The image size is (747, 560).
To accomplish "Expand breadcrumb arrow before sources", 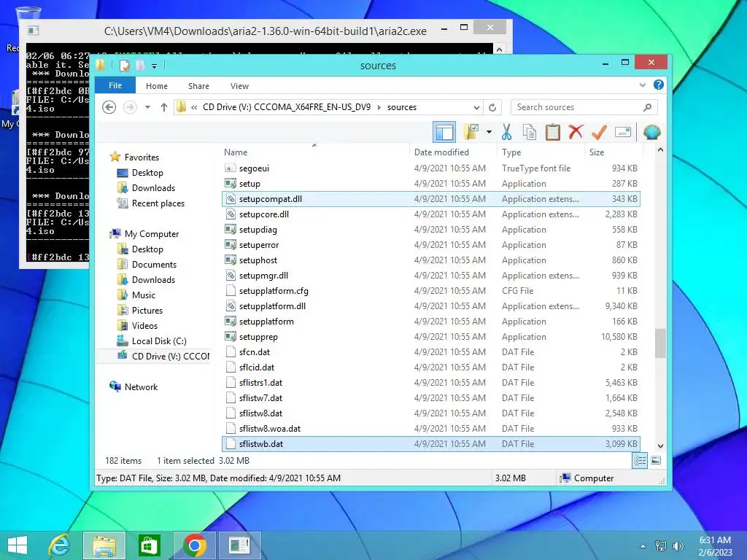I will point(379,107).
